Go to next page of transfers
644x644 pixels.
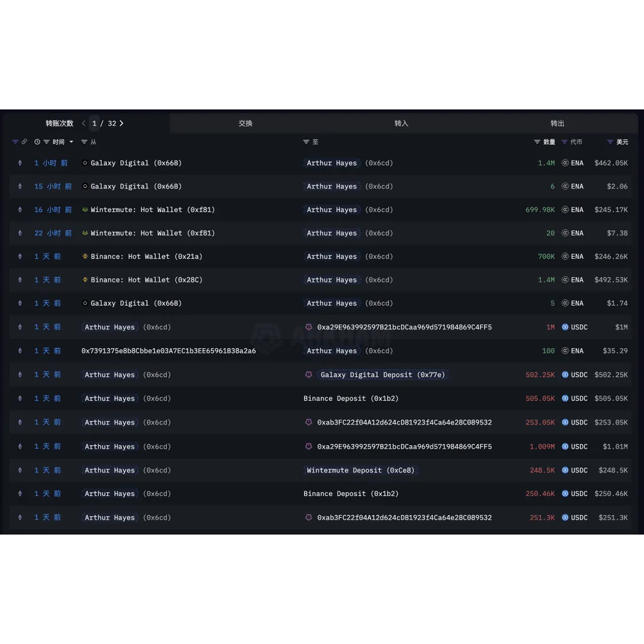point(121,123)
